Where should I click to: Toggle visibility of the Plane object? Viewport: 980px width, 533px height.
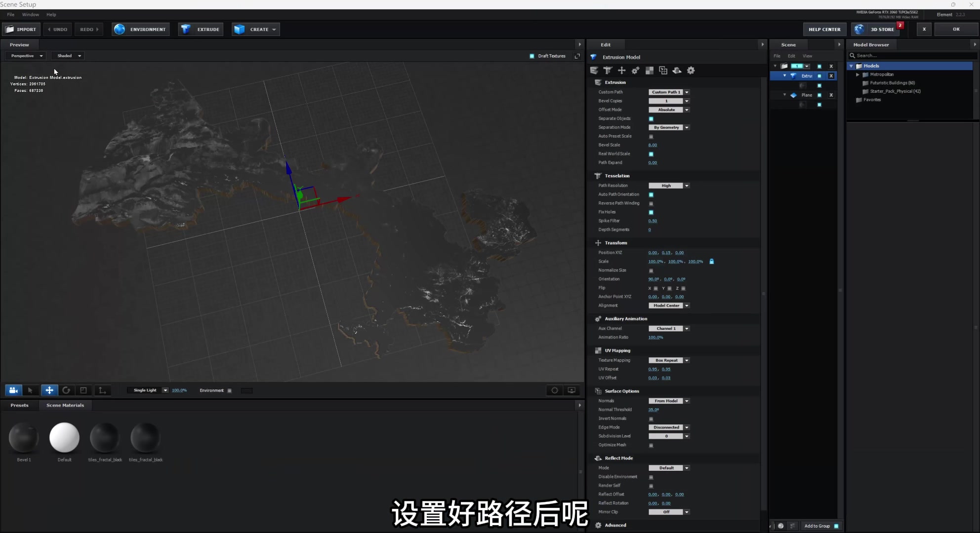point(819,95)
